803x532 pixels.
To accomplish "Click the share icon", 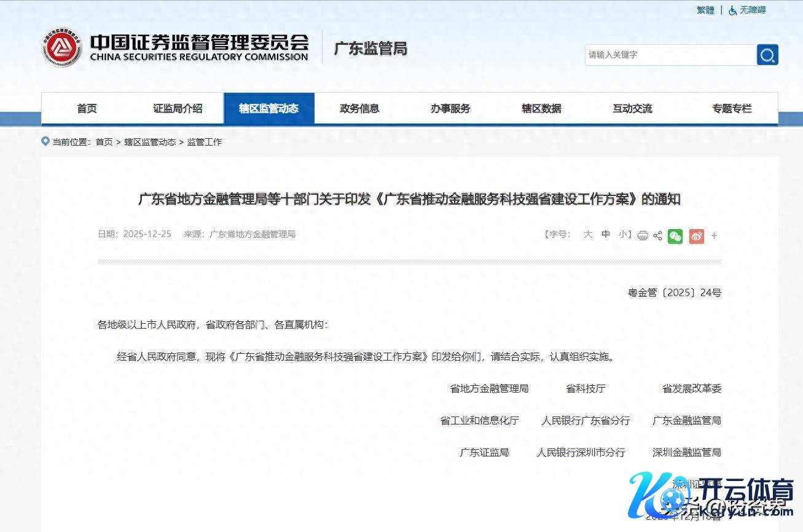I will pos(657,235).
